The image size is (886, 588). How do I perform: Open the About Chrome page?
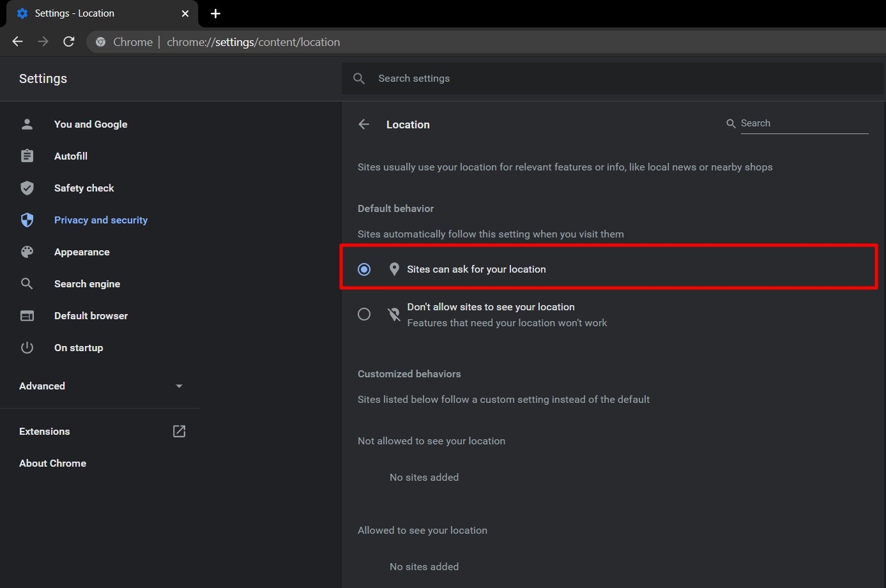pos(52,463)
